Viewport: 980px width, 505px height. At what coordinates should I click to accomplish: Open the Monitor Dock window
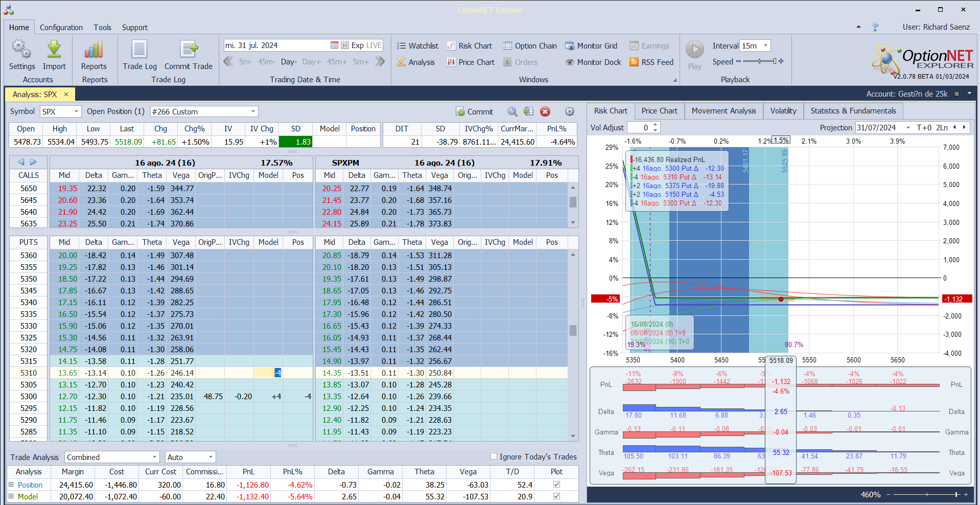click(593, 62)
